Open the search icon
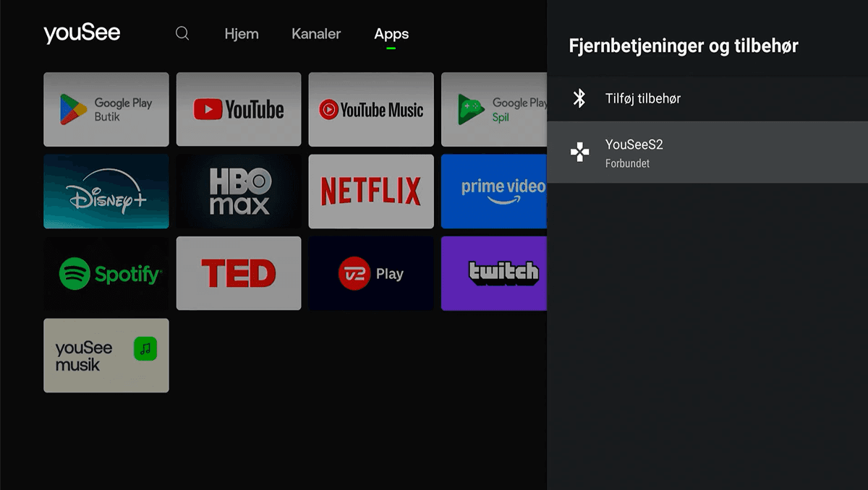868x490 pixels. click(x=182, y=33)
